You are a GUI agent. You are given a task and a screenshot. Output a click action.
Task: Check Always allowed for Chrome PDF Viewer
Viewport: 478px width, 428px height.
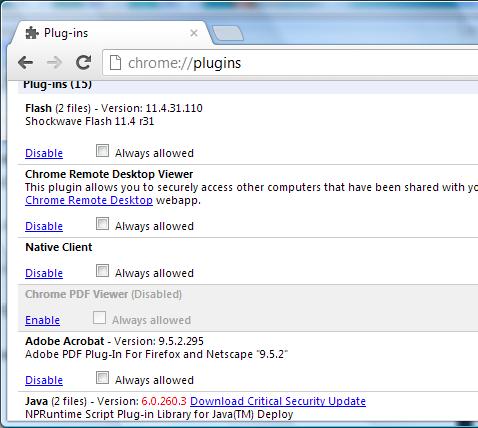99,318
